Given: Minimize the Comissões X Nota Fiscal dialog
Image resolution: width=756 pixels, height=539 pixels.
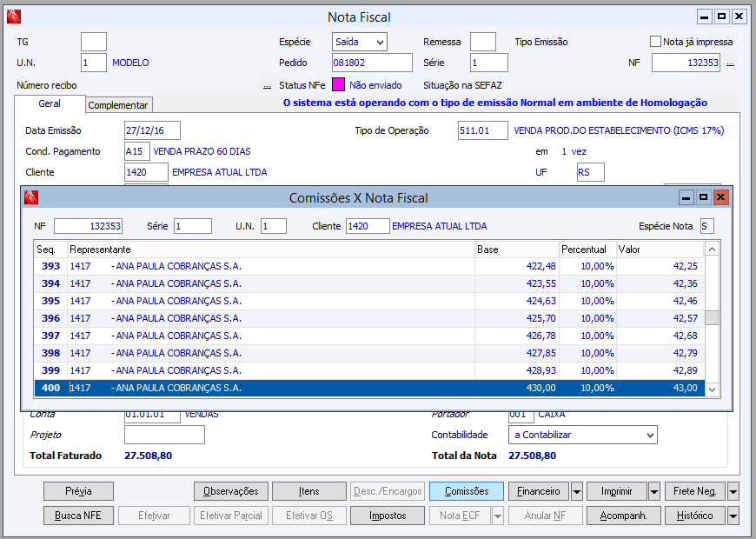Looking at the screenshot, I should (x=686, y=196).
